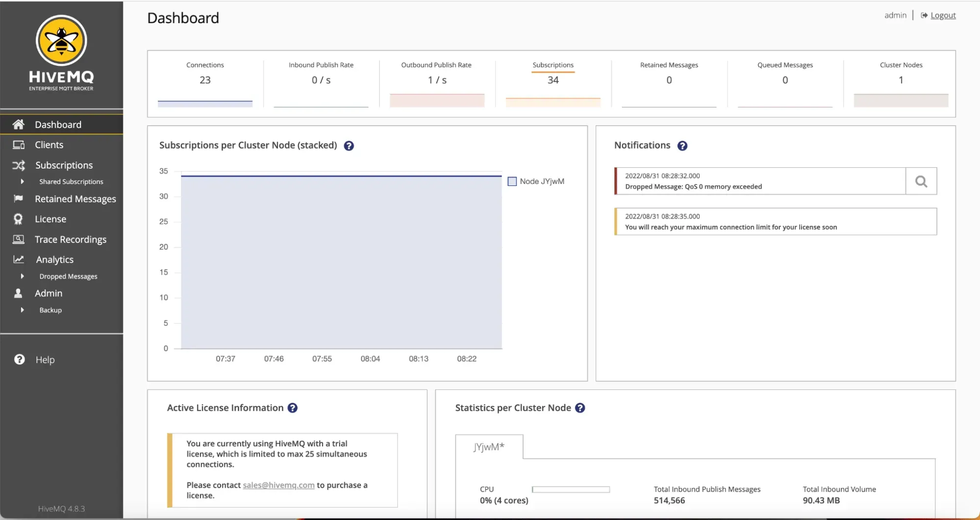
Task: Click the Help question mark icon in sidebar
Action: click(20, 360)
